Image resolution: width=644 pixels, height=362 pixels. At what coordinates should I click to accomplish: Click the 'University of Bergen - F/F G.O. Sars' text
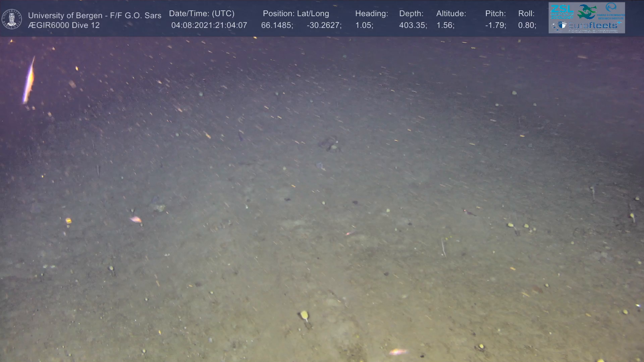tap(95, 15)
